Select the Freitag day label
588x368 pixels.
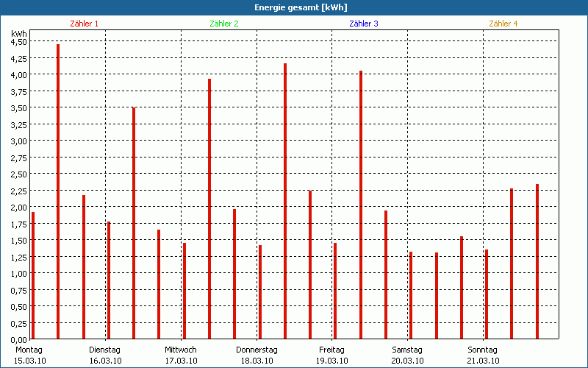(331, 350)
